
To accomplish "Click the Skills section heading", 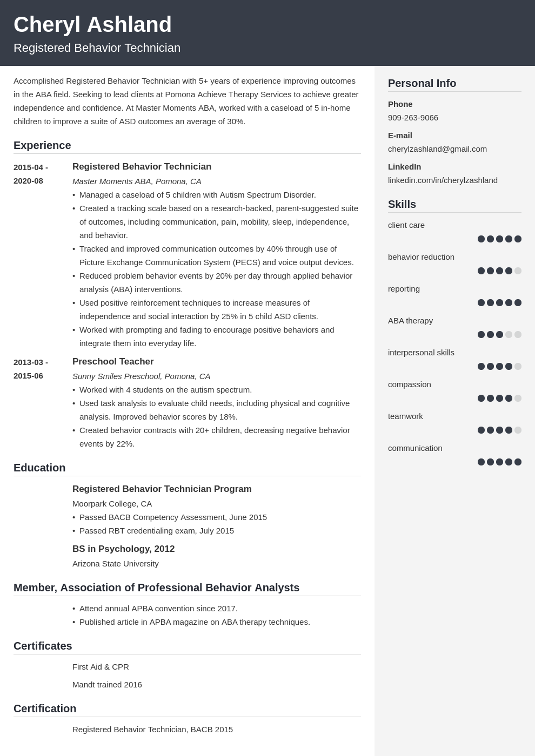I will click(402, 204).
